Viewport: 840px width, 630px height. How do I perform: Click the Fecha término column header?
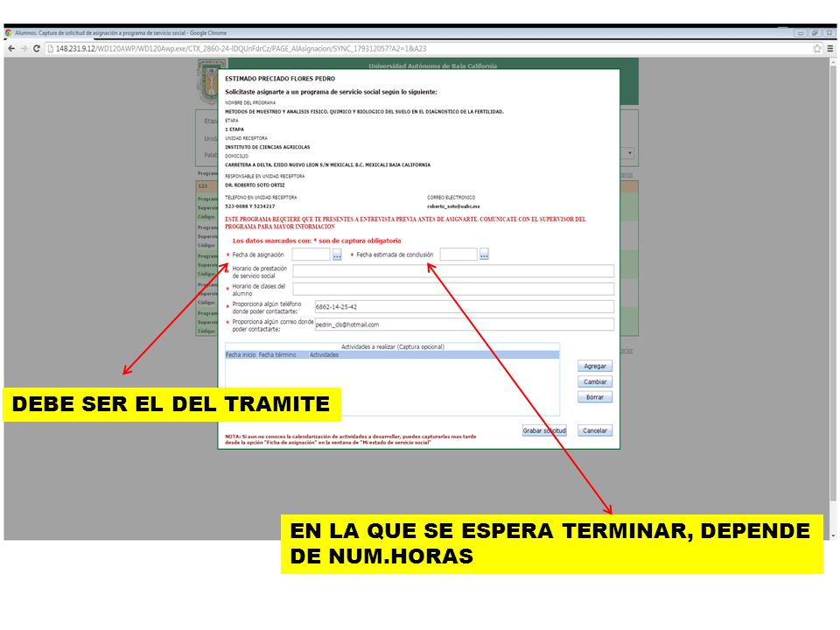point(277,355)
